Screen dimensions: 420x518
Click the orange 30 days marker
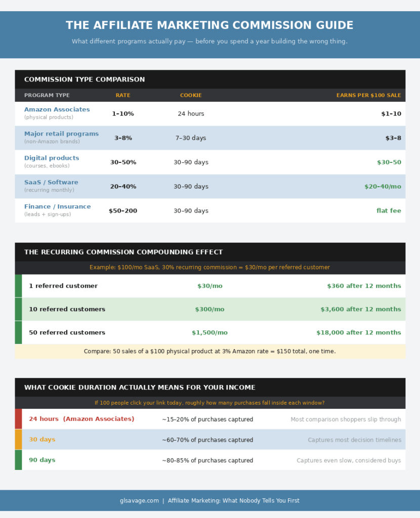click(x=19, y=440)
